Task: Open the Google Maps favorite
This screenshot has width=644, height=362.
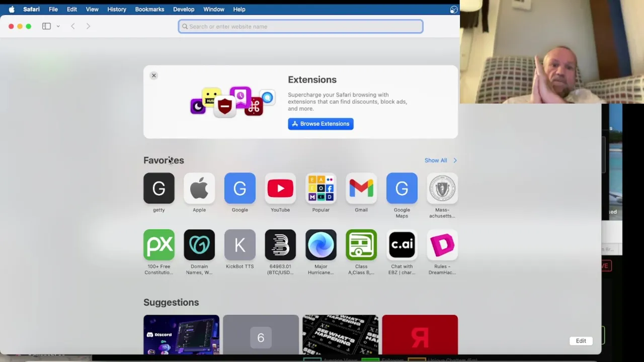Action: [x=401, y=188]
